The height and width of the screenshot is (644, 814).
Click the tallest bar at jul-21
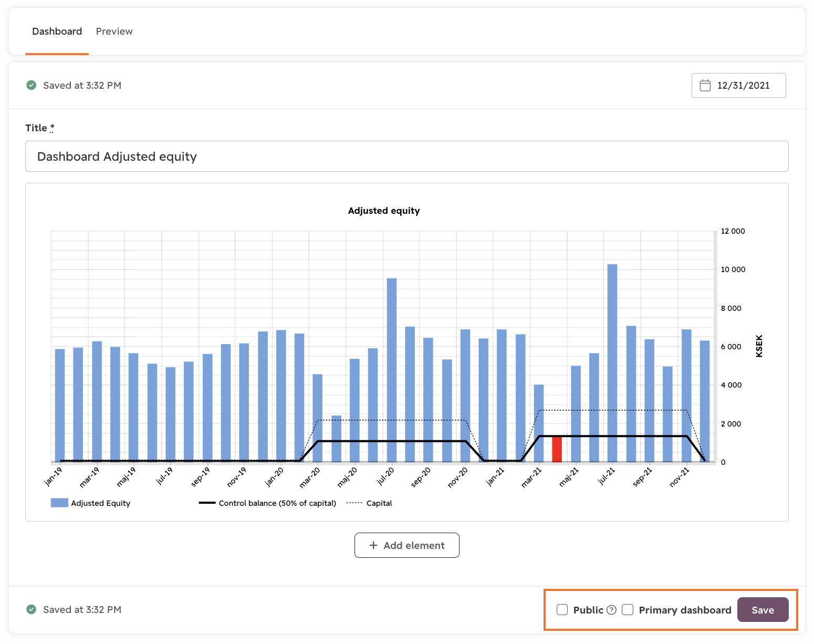pos(612,363)
